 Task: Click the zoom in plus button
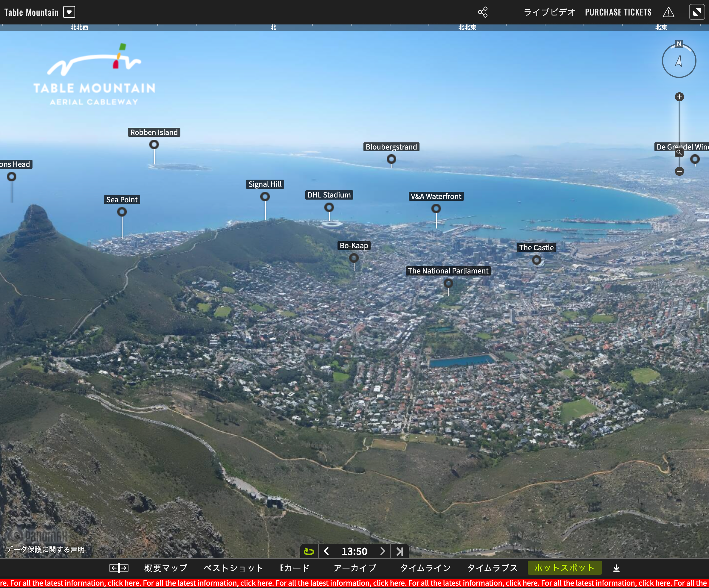679,97
